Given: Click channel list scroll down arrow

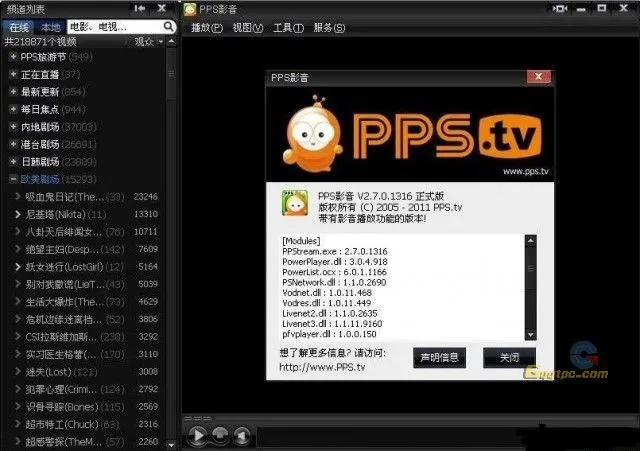Looking at the screenshot, I should [x=171, y=445].
